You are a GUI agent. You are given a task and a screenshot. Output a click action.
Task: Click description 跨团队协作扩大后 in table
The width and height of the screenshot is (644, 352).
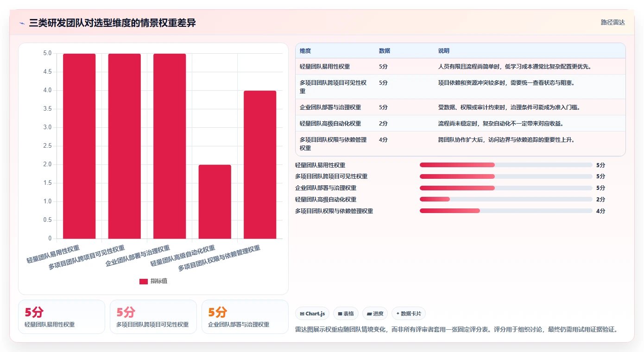pyautogui.click(x=506, y=139)
